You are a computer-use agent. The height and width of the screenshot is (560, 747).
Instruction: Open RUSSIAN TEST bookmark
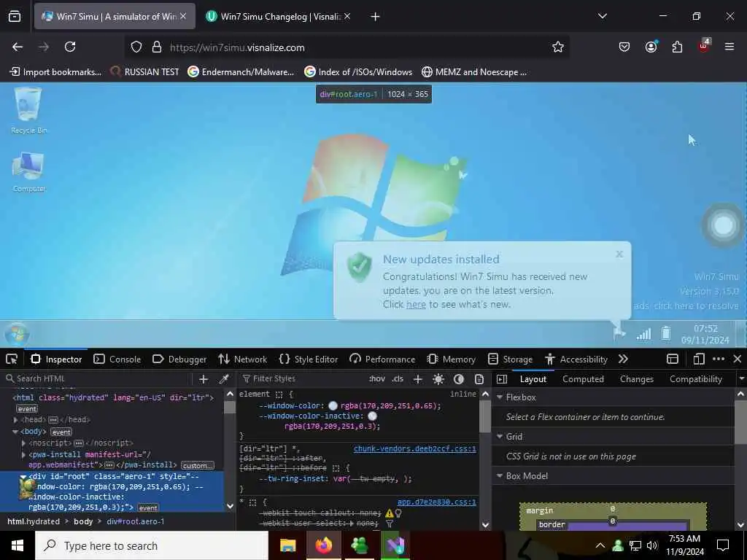[x=144, y=72]
